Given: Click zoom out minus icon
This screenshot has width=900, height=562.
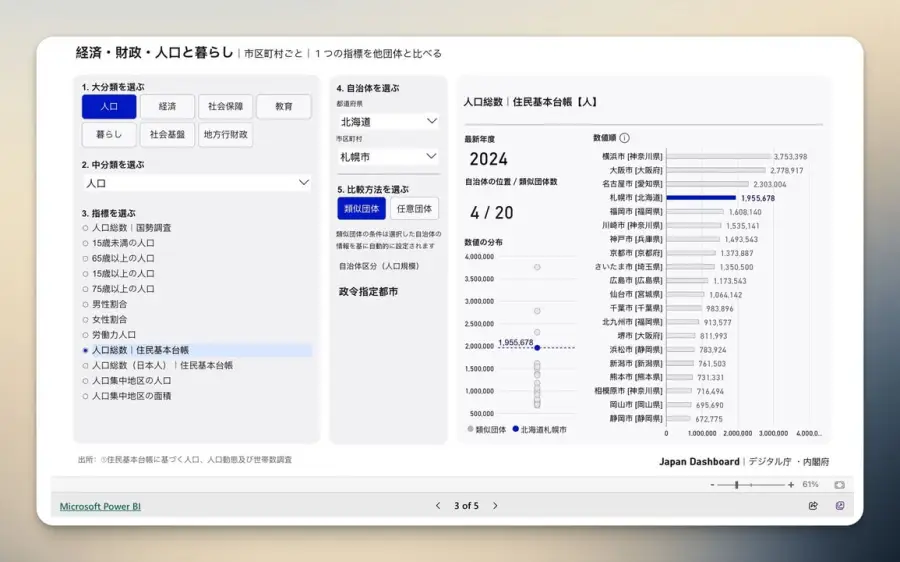Looking at the screenshot, I should click(x=712, y=485).
